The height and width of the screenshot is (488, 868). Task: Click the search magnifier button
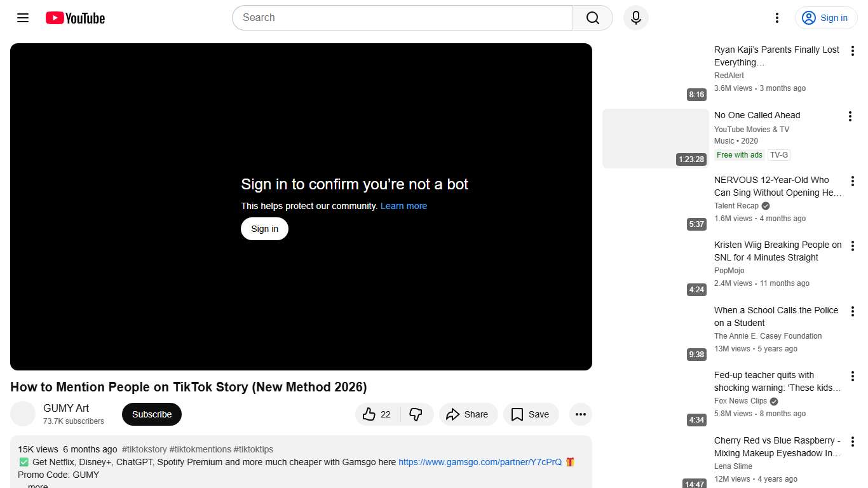[x=592, y=18]
